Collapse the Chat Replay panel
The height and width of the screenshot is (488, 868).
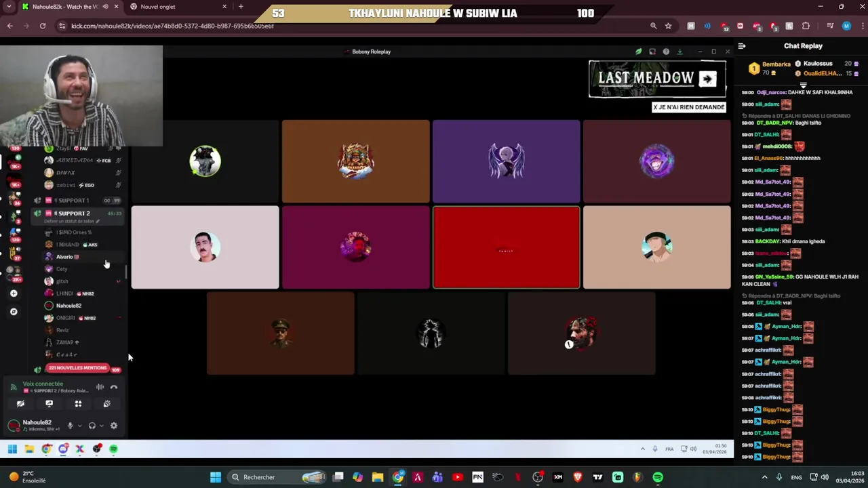(742, 46)
